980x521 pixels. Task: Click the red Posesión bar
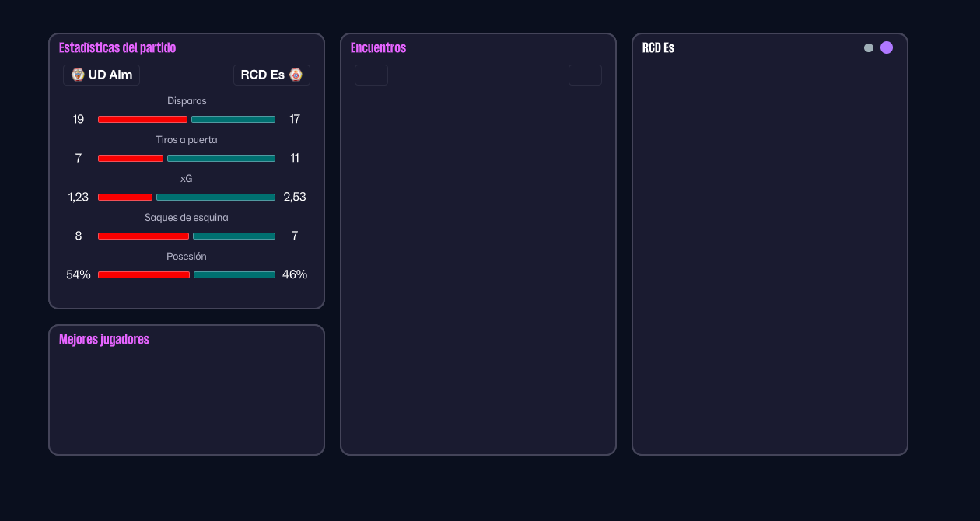144,274
